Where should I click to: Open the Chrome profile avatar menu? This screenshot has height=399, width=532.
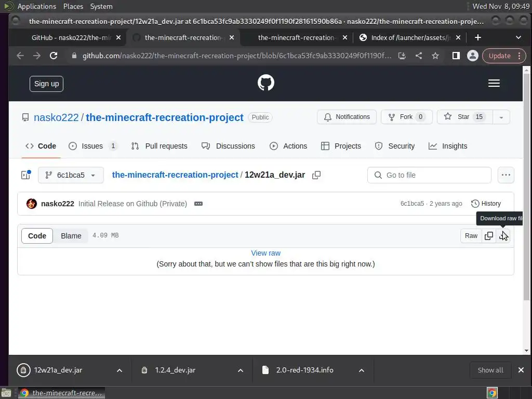click(x=473, y=56)
